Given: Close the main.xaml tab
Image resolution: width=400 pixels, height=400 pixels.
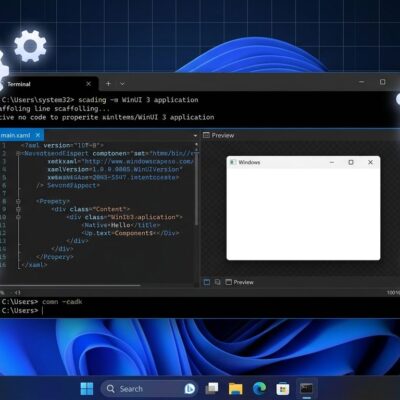Looking at the screenshot, I should (x=38, y=135).
